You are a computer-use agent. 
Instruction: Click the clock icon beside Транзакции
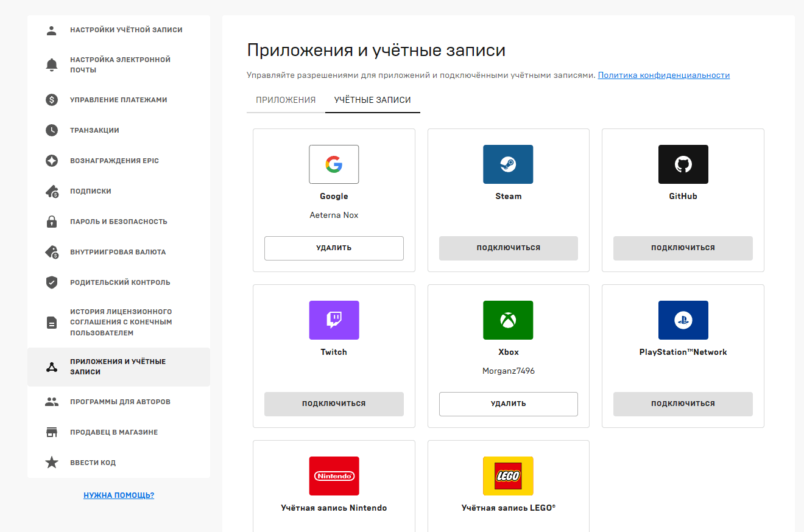point(52,130)
